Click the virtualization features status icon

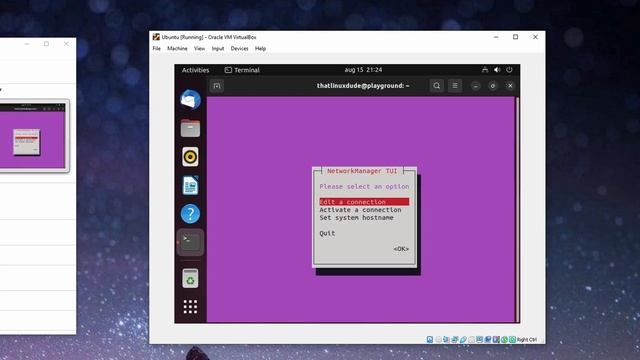point(496,340)
